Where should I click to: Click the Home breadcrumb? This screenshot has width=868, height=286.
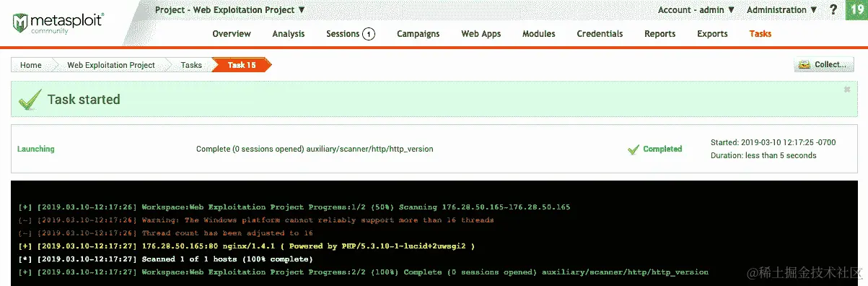click(x=30, y=65)
